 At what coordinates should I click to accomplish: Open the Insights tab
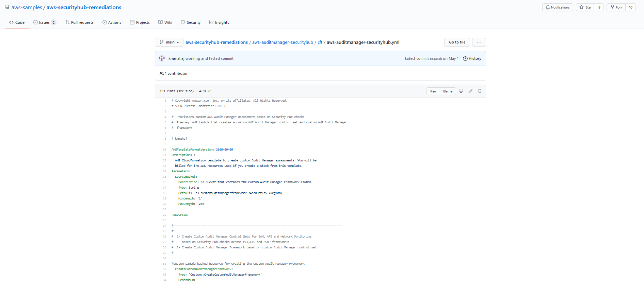(219, 22)
